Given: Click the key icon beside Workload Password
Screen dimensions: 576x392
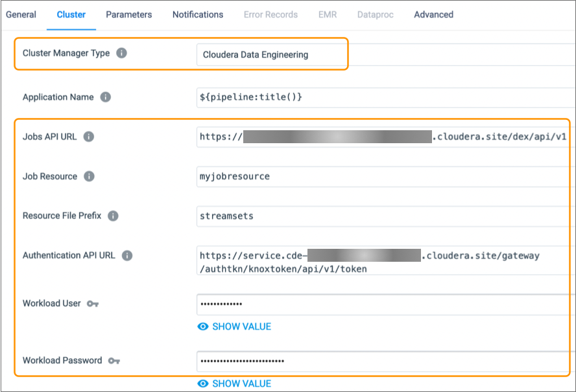Looking at the screenshot, I should point(114,361).
